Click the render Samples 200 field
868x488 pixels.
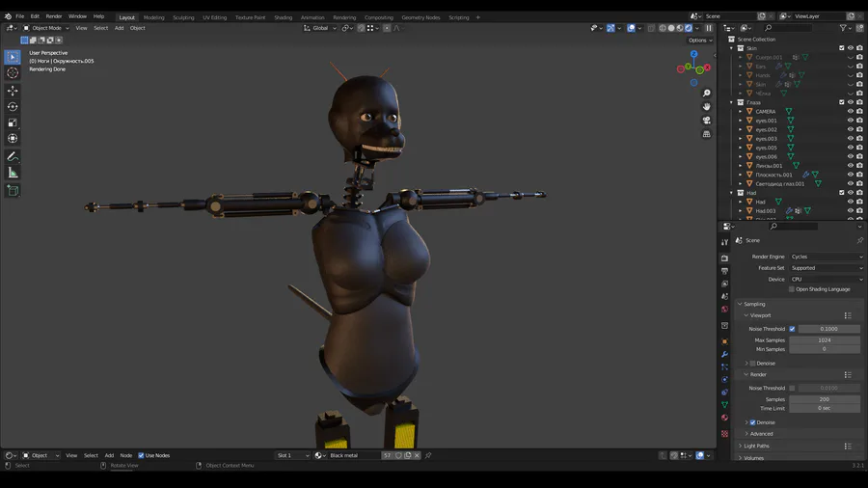(x=825, y=399)
